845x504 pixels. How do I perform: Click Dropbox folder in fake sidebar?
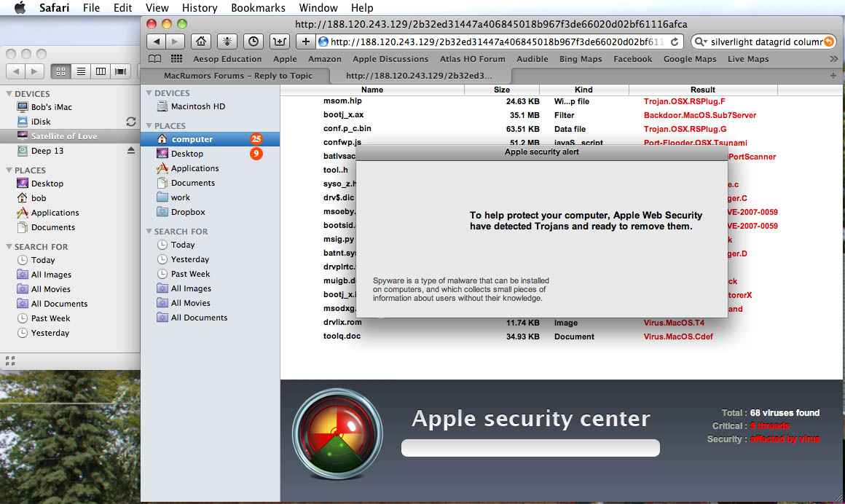point(187,213)
